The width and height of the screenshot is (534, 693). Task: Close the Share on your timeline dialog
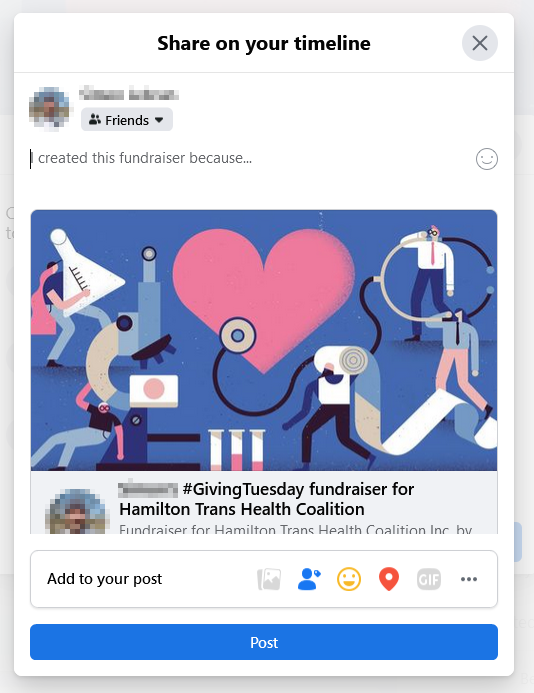(x=480, y=43)
